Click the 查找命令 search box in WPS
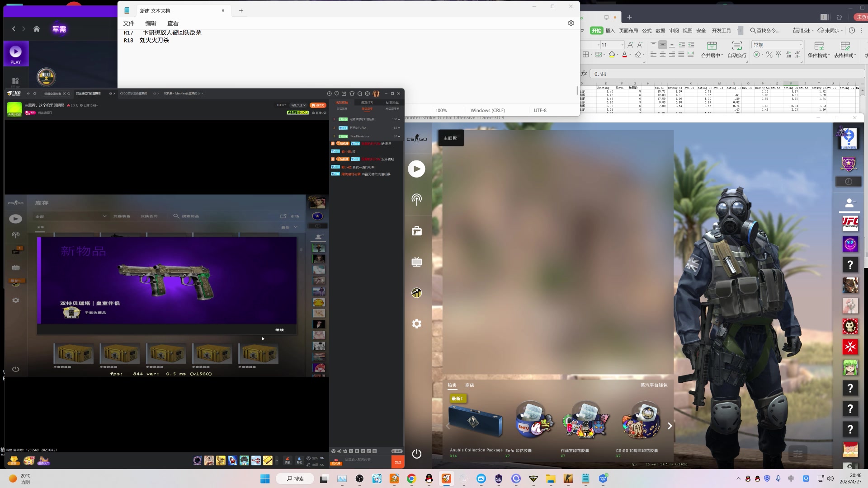Viewport: 868px width, 488px height. pos(765,30)
